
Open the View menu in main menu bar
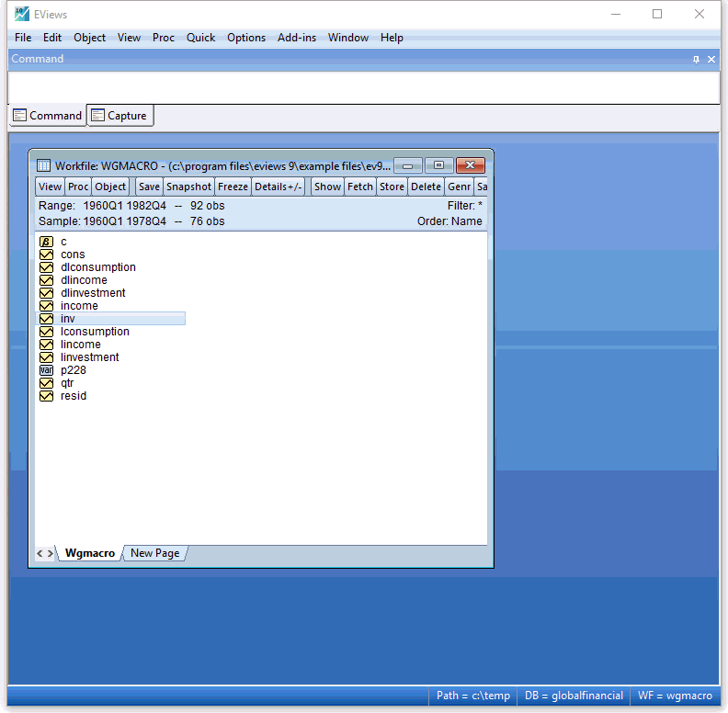[x=129, y=38]
